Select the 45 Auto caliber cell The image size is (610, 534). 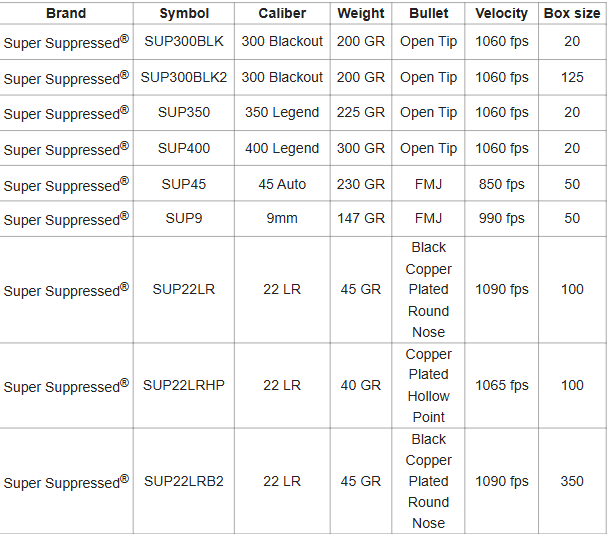pyautogui.click(x=282, y=184)
